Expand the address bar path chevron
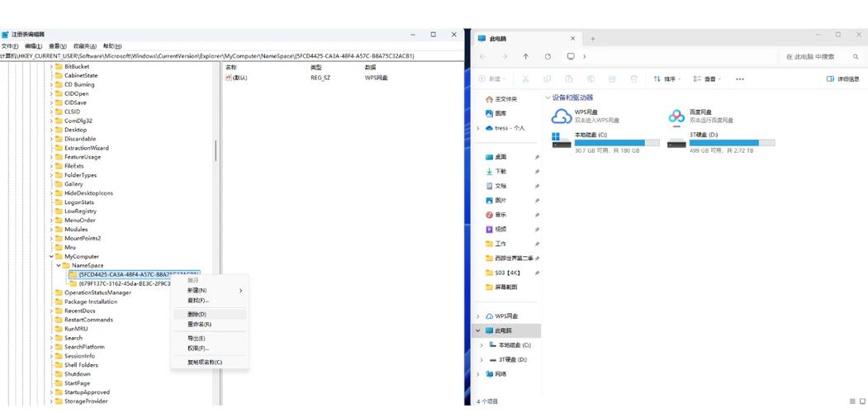 (x=585, y=56)
